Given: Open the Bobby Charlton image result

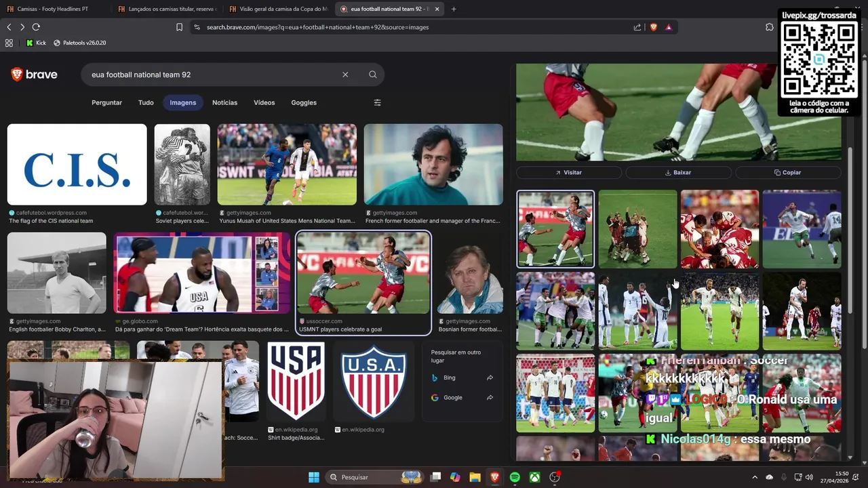Looking at the screenshot, I should pos(57,272).
